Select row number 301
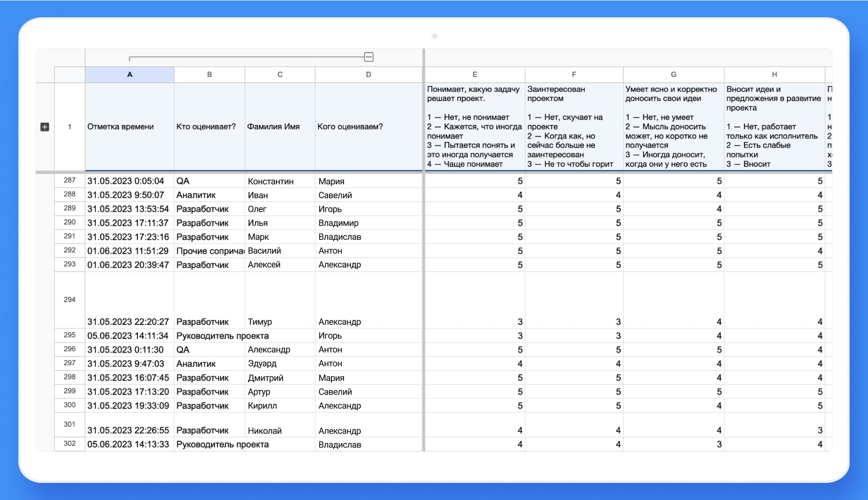Screen dimensions: 868x500 (70, 424)
